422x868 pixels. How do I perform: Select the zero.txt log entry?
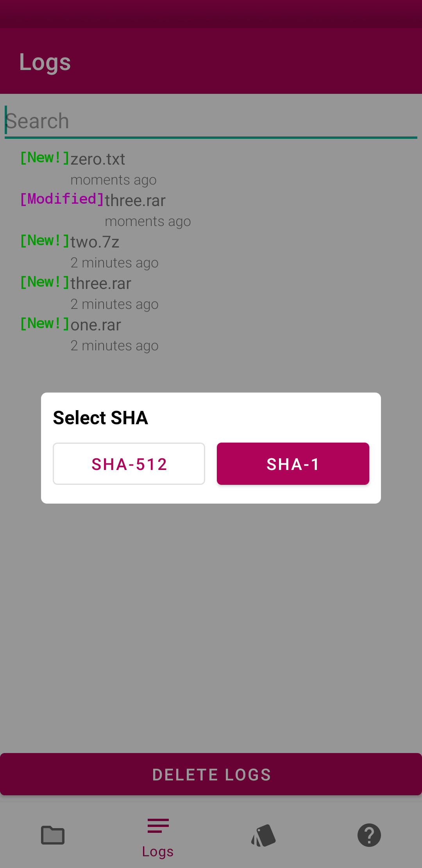[x=98, y=160]
